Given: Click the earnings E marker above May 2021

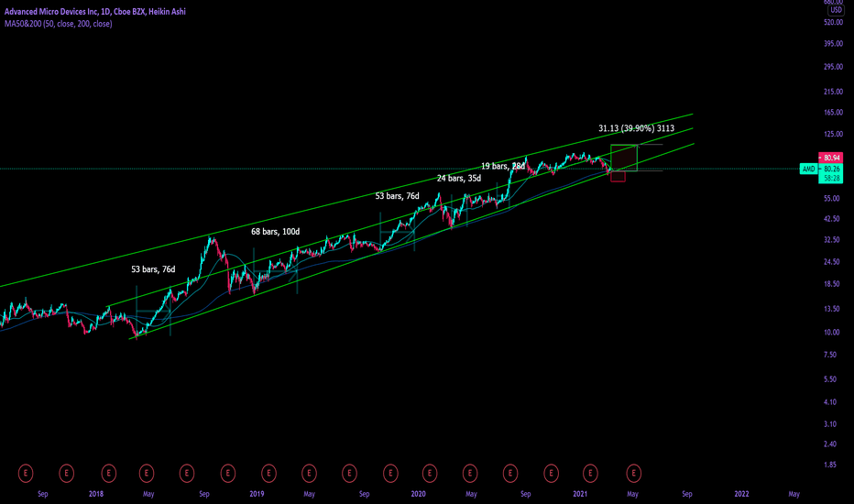Looking at the screenshot, I should (x=633, y=473).
